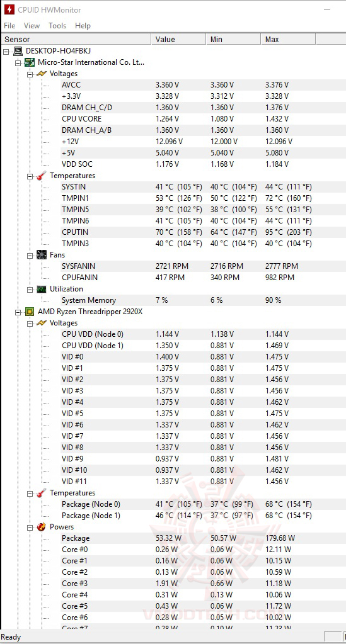Click the Threadripper Voltages lightning icon
Viewport: 346px width, 644px height.
(x=42, y=323)
